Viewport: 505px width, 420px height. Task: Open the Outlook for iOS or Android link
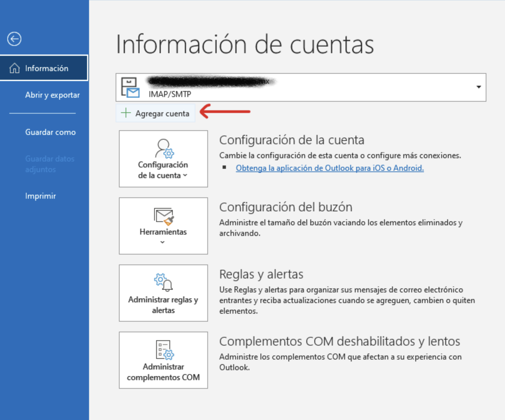pyautogui.click(x=330, y=168)
